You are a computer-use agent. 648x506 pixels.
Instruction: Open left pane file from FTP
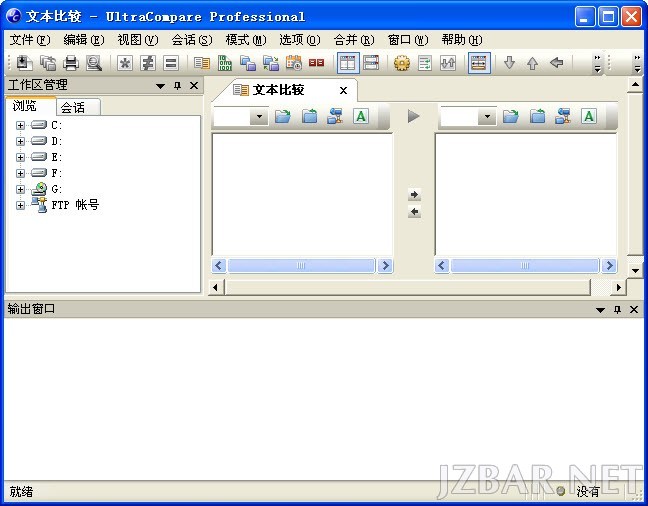point(335,116)
